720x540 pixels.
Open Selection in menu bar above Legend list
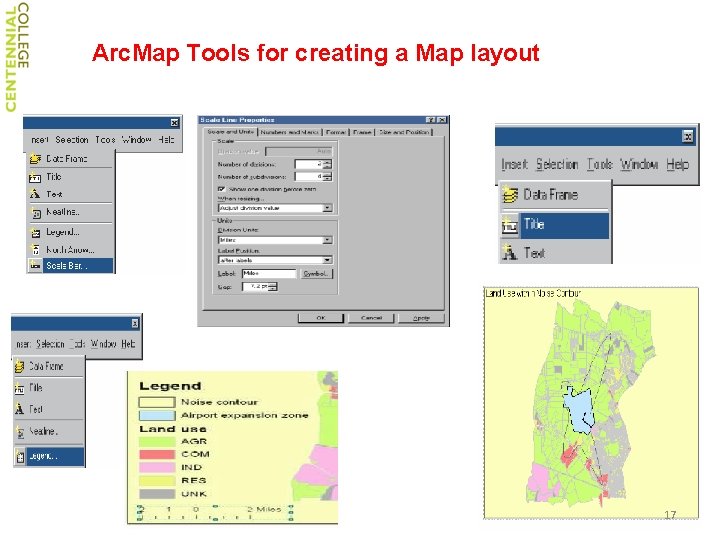tap(50, 344)
